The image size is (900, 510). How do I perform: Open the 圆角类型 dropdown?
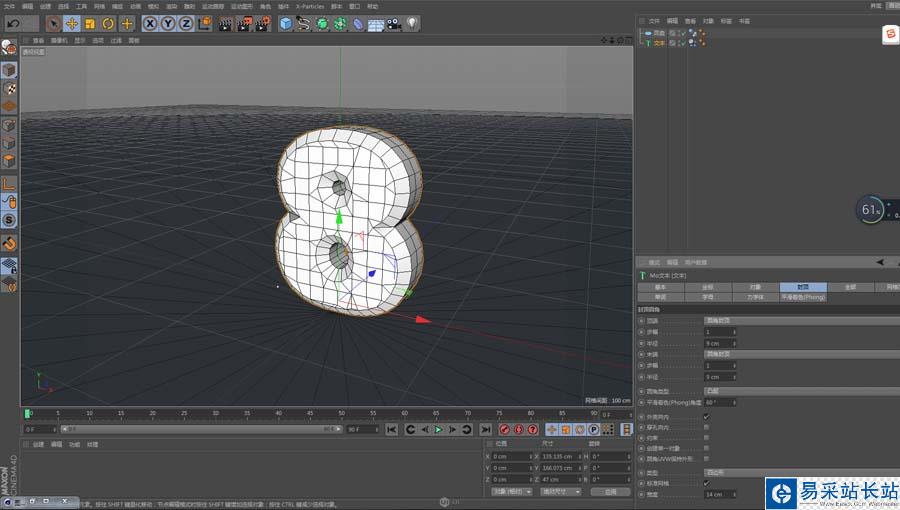click(760, 391)
